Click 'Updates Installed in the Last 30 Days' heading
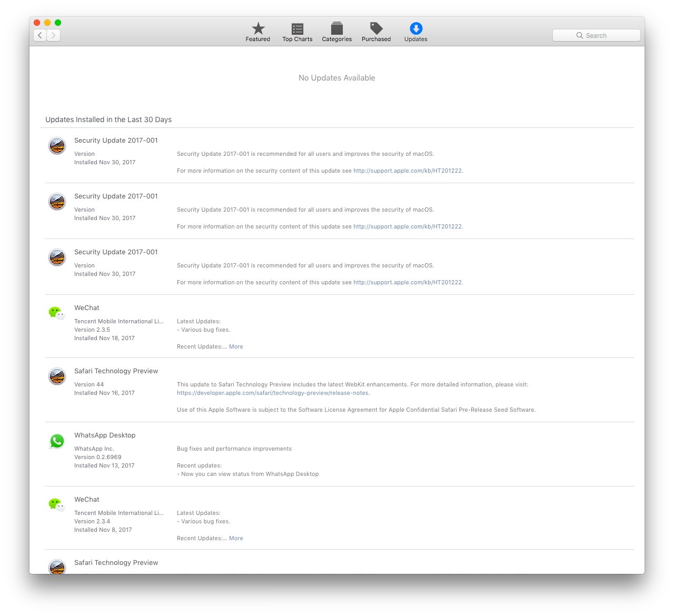 108,120
